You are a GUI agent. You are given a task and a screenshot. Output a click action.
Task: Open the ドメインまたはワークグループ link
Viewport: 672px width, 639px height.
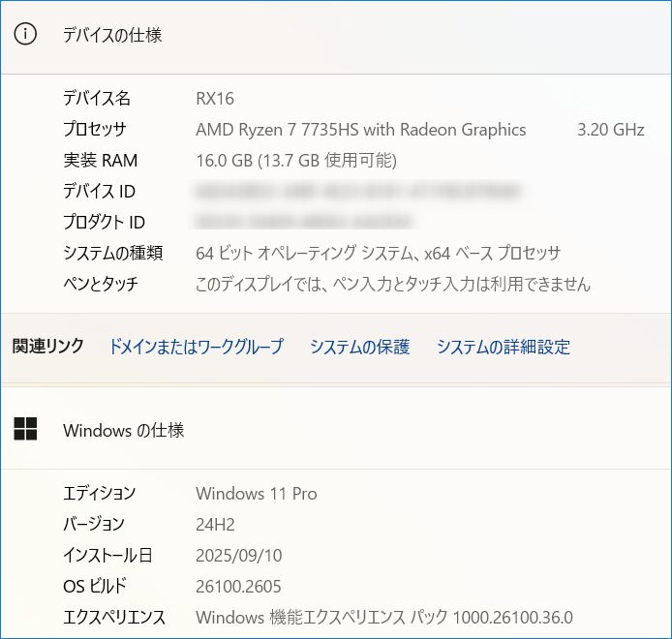tap(197, 347)
